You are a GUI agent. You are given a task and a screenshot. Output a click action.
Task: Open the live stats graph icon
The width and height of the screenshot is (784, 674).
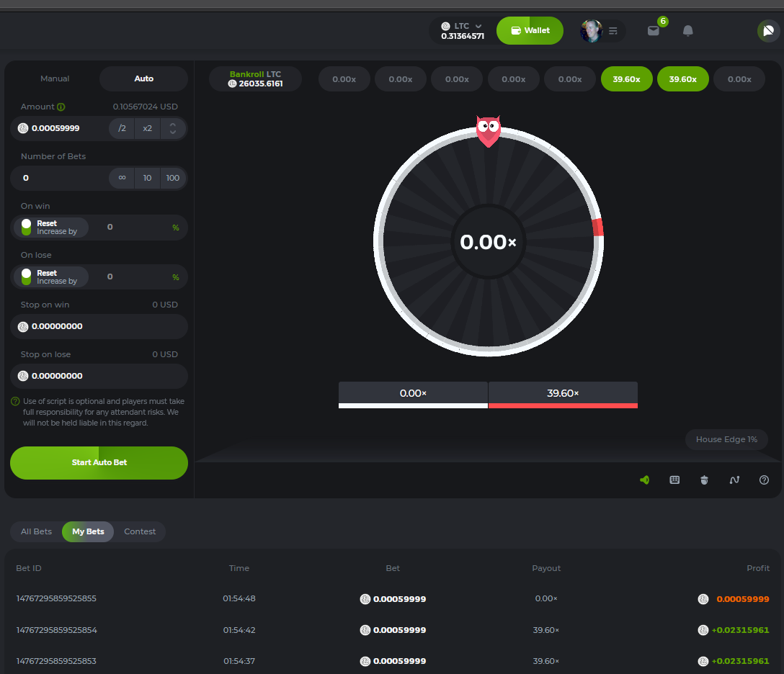pos(734,480)
